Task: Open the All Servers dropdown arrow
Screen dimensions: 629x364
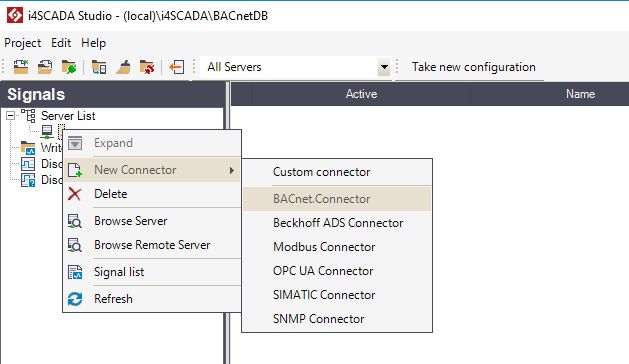Action: click(x=384, y=67)
